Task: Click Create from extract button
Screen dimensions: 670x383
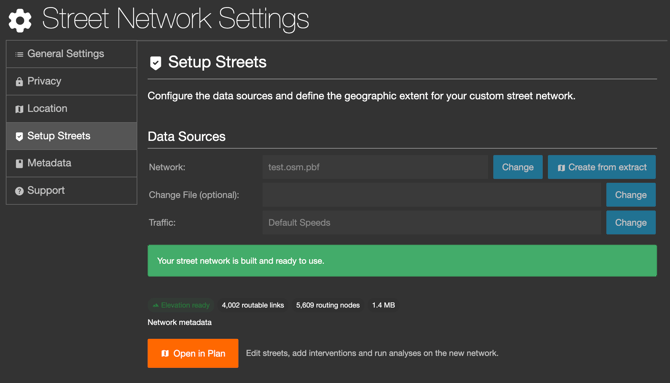Action: 602,167
